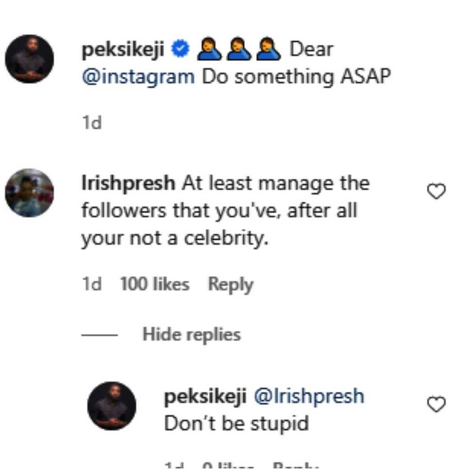
Task: Open peksikeji's avatar on the top comment
Action: coord(29,59)
